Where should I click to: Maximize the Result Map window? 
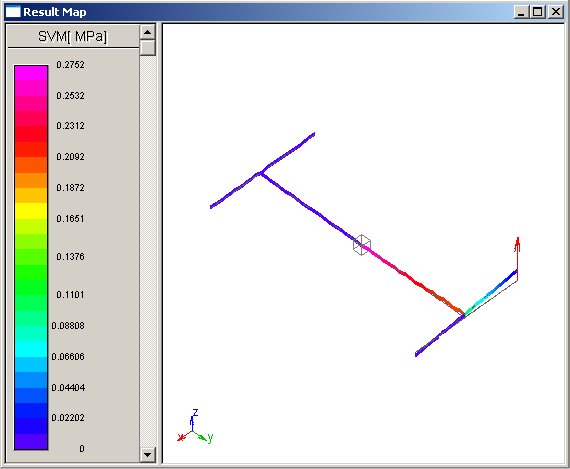[x=538, y=12]
